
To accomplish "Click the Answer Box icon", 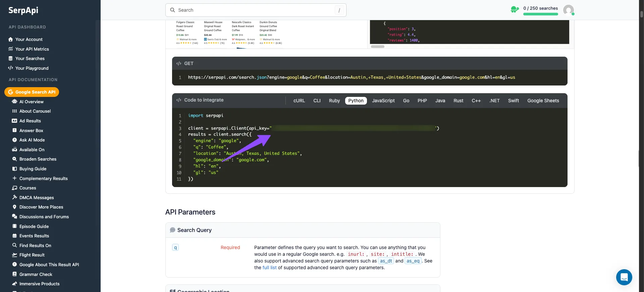I will coord(14,130).
